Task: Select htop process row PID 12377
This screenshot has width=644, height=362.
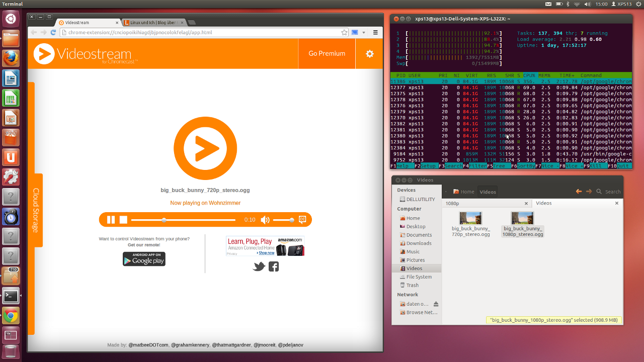Action: click(511, 87)
